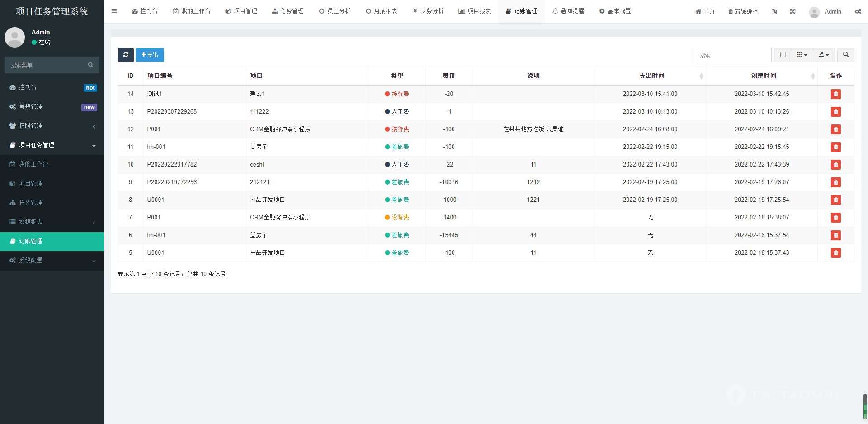Expand the 权限管理 sidebar menu
This screenshot has height=424, width=868.
pyautogui.click(x=52, y=125)
